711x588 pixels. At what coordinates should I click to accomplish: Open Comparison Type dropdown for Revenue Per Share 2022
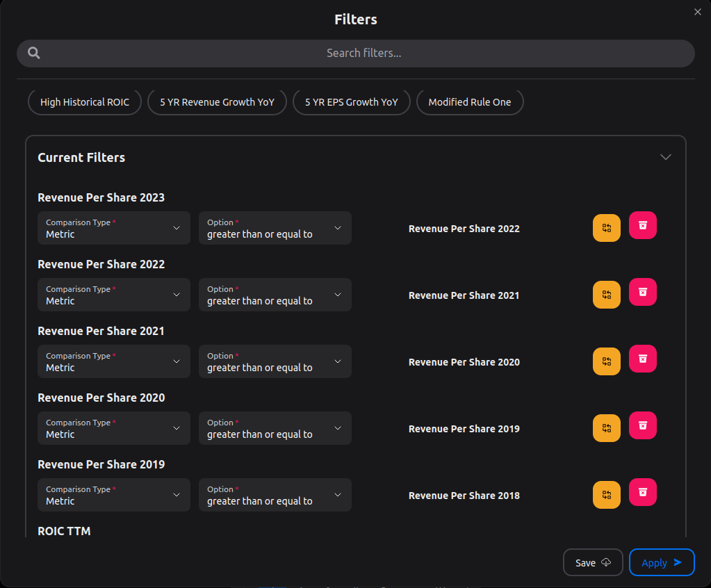point(114,295)
